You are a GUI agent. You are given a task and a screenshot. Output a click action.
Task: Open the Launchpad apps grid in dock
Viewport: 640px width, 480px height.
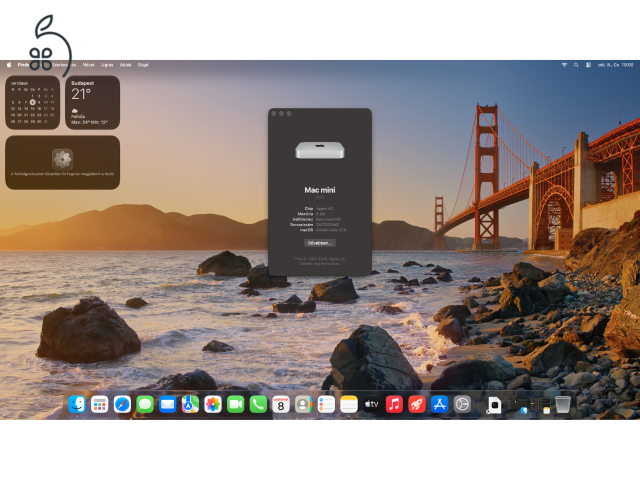pos(100,404)
